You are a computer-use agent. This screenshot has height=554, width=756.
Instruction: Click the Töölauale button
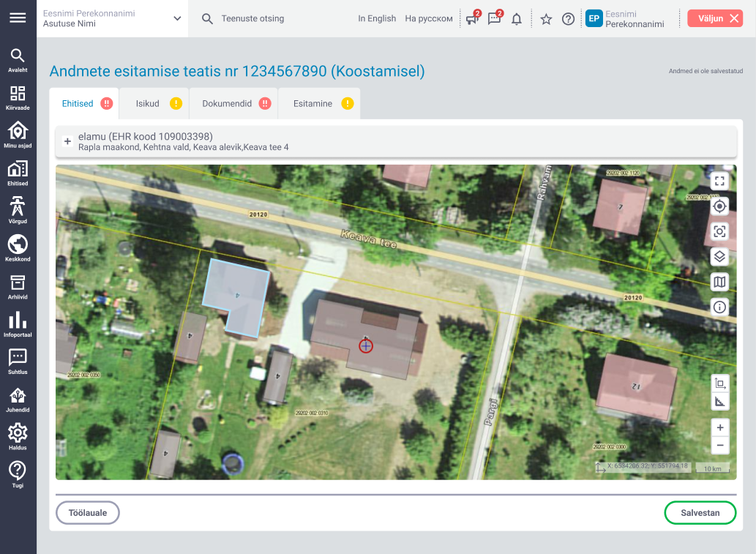point(88,513)
